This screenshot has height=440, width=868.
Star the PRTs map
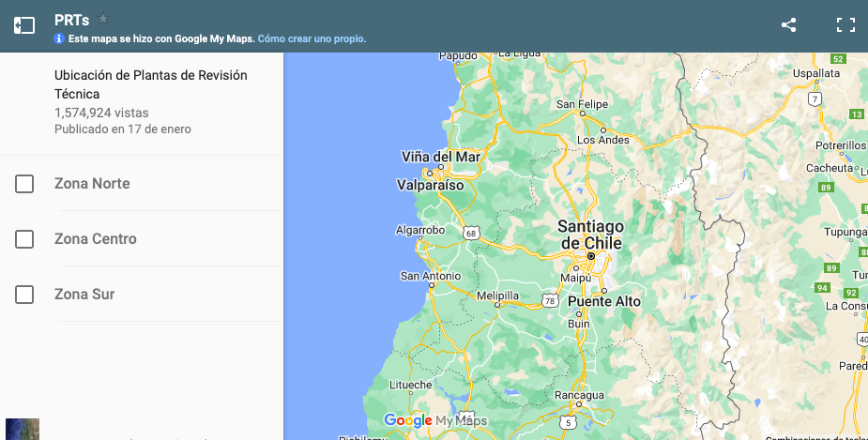point(103,19)
